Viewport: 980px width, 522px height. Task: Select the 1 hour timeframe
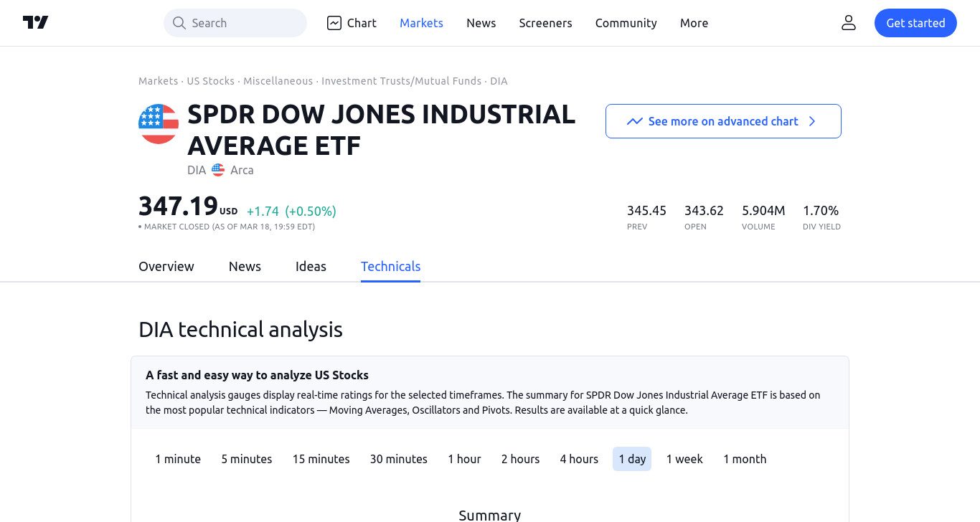click(464, 459)
